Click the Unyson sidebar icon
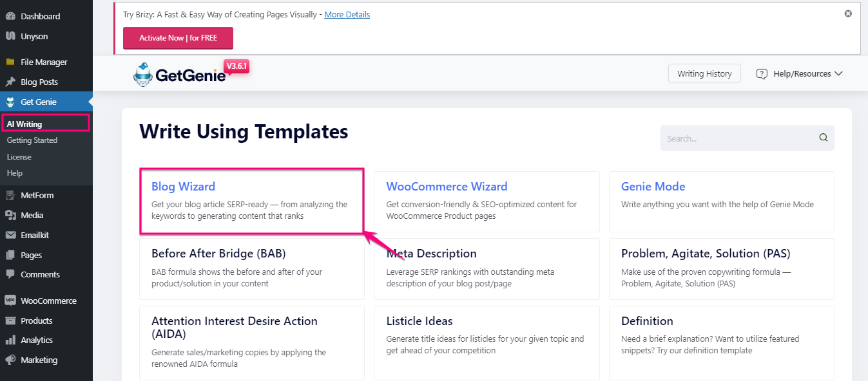Image resolution: width=868 pixels, height=381 pixels. coord(10,36)
